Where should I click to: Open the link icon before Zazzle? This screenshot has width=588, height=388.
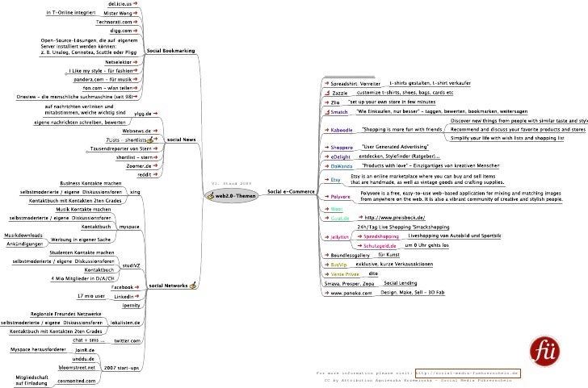click(327, 93)
